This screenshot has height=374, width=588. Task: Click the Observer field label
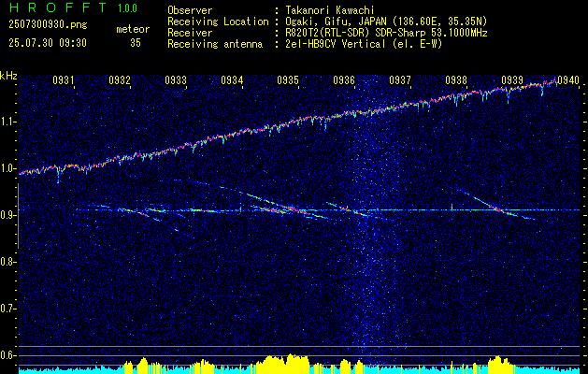[x=190, y=10]
